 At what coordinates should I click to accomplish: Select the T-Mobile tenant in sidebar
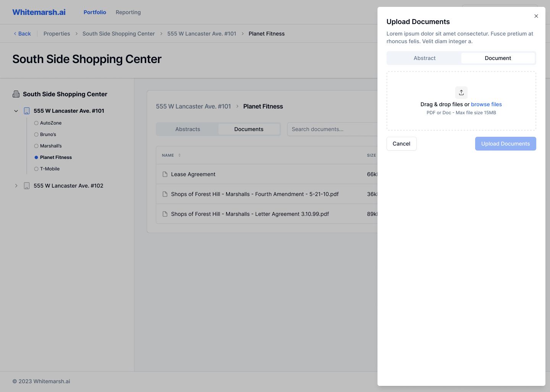pos(49,169)
